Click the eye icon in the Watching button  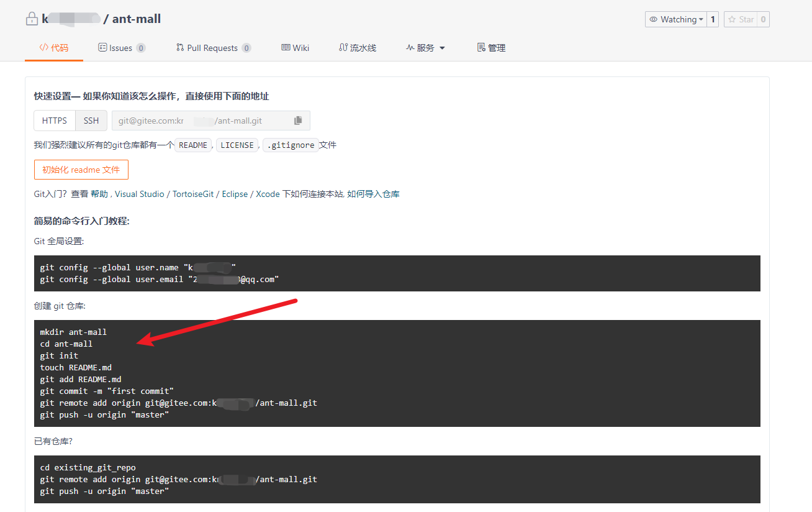point(653,20)
